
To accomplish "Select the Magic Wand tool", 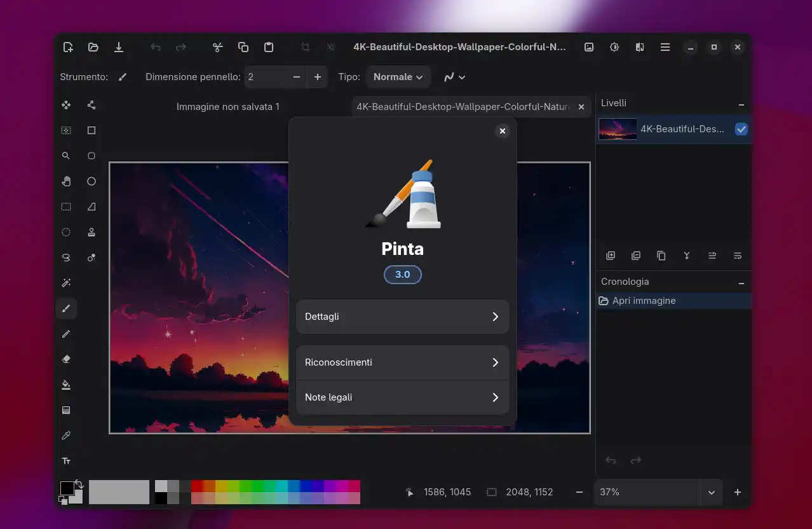I will pyautogui.click(x=66, y=283).
